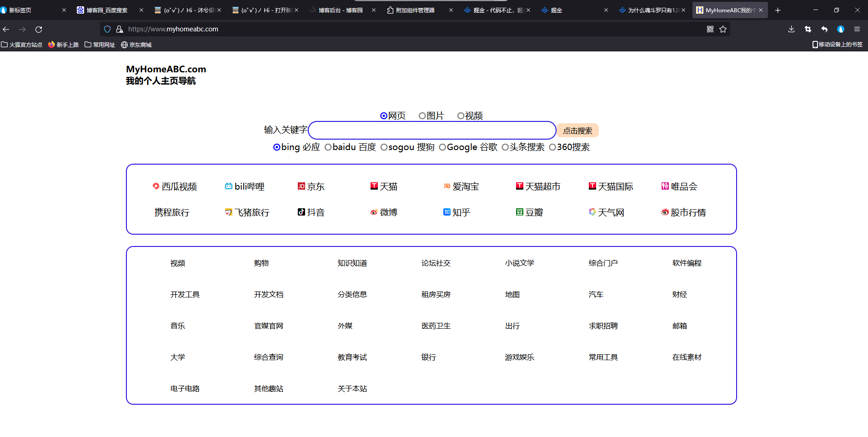868x437 pixels.
Task: Open the tracking protection shield icon
Action: pos(107,29)
